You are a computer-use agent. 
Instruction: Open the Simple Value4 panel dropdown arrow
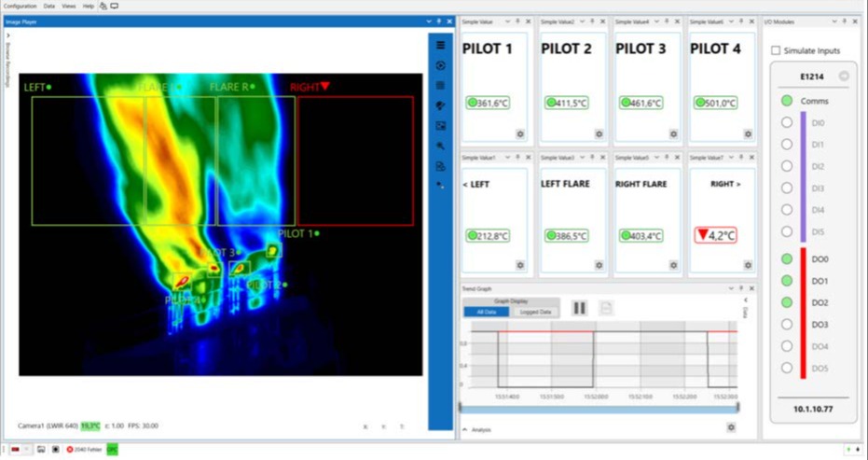[656, 21]
